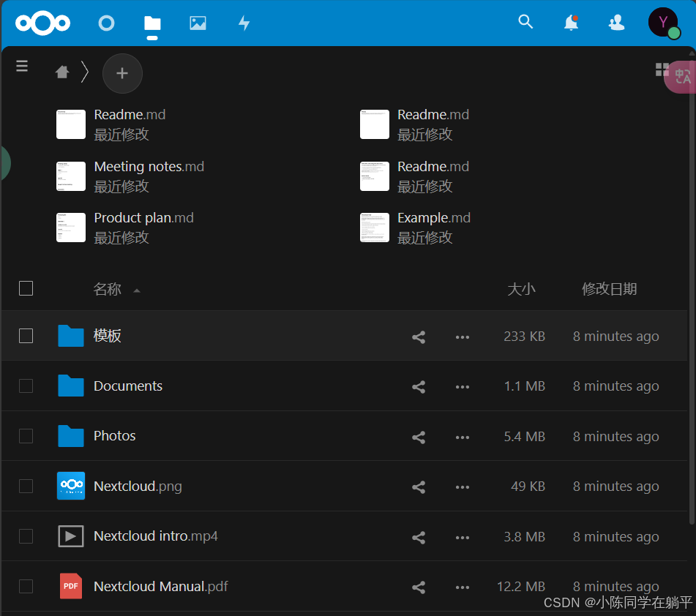Image resolution: width=696 pixels, height=616 pixels.
Task: Click the Nextcloud Manual PDF icon
Action: (71, 586)
